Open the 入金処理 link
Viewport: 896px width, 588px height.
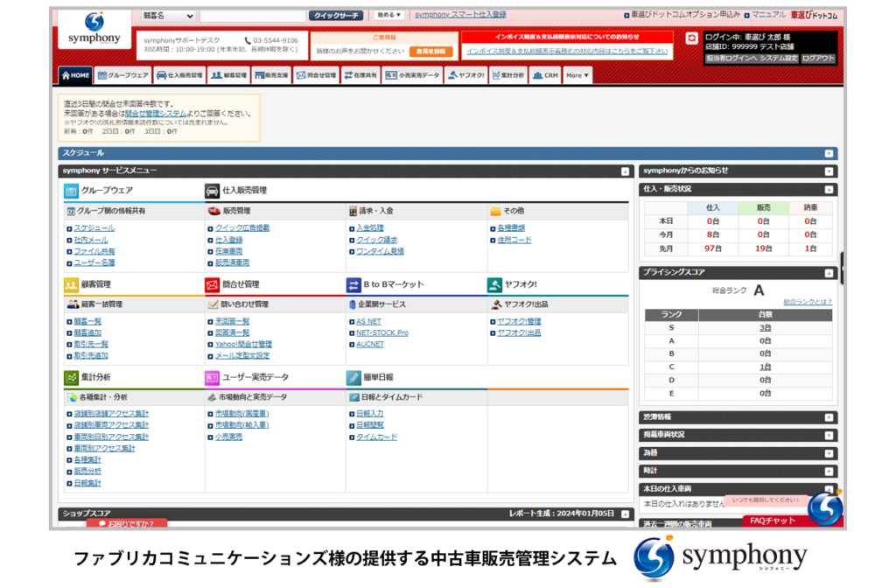370,228
